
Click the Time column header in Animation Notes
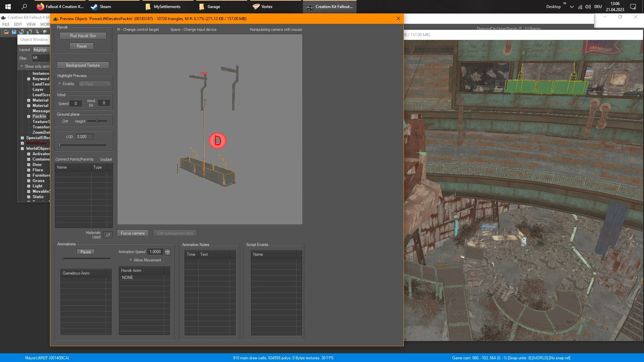pos(191,254)
